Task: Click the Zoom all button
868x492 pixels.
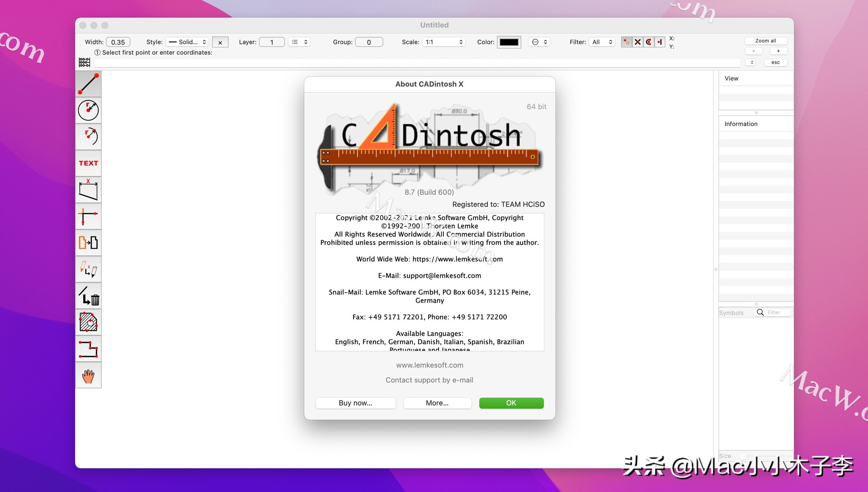Action: click(765, 41)
